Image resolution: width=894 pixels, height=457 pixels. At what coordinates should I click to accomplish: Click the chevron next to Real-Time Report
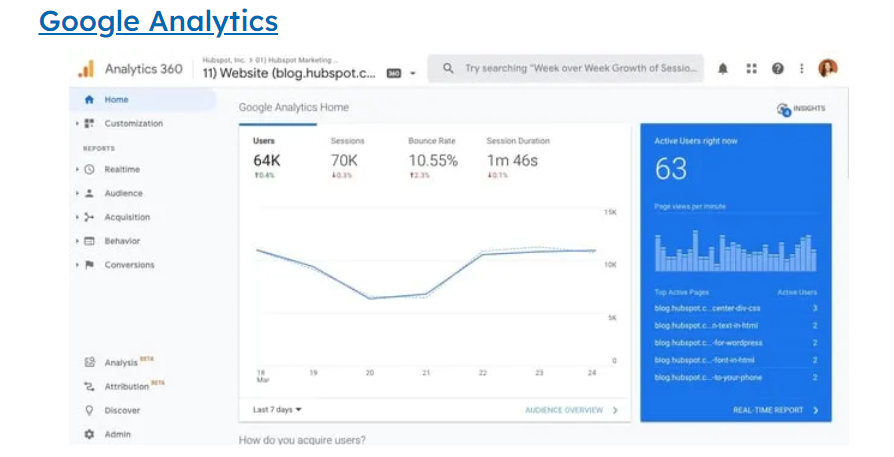coord(816,410)
